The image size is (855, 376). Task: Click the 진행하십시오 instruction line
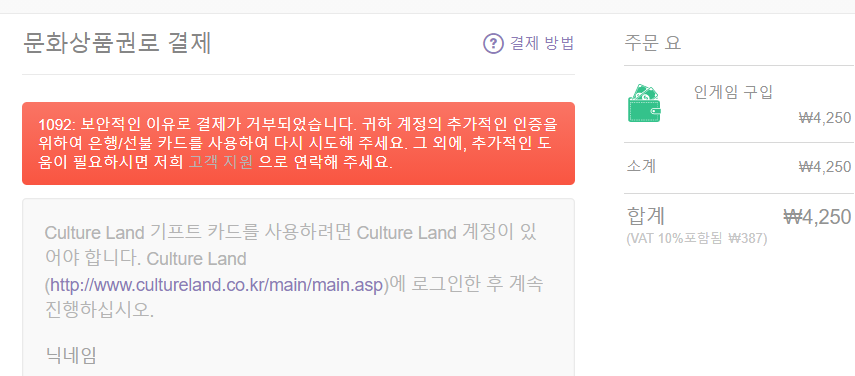(x=100, y=310)
